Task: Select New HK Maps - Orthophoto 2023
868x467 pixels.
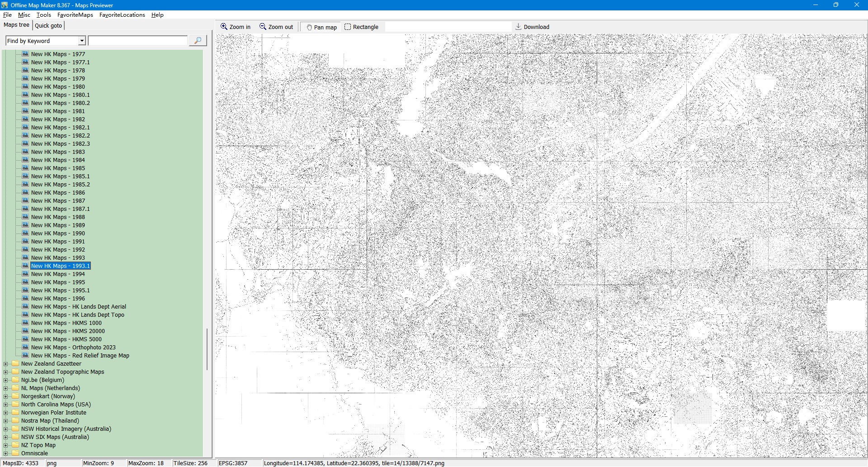Action: [73, 348]
